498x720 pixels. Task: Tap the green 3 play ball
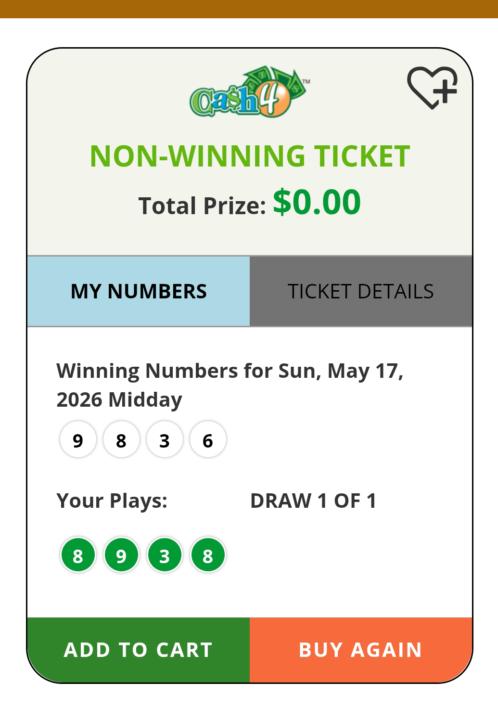point(164,555)
